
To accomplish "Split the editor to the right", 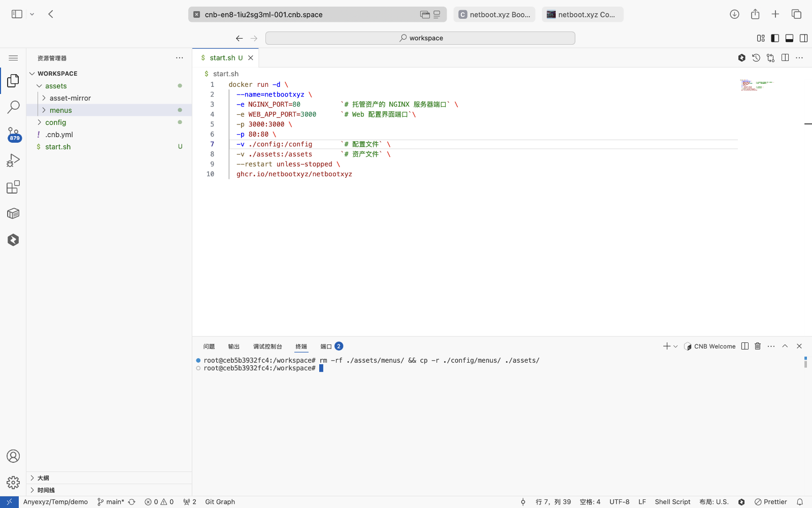I will [785, 58].
